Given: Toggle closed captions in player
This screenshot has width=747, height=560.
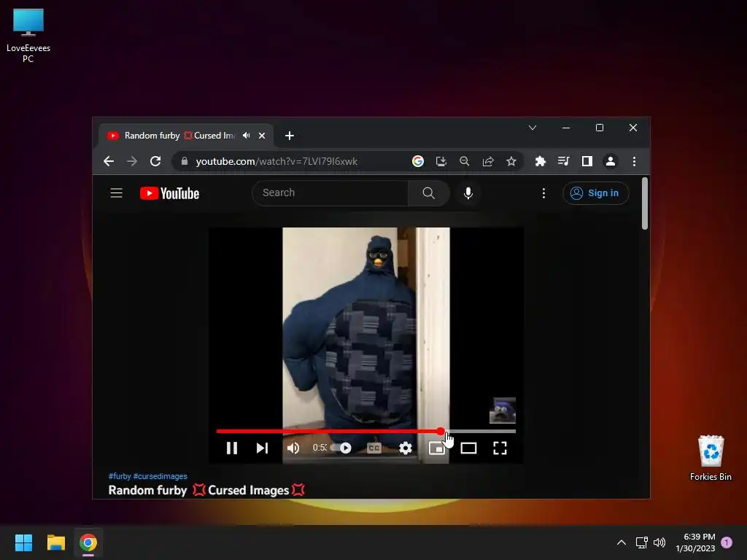Looking at the screenshot, I should coord(374,448).
